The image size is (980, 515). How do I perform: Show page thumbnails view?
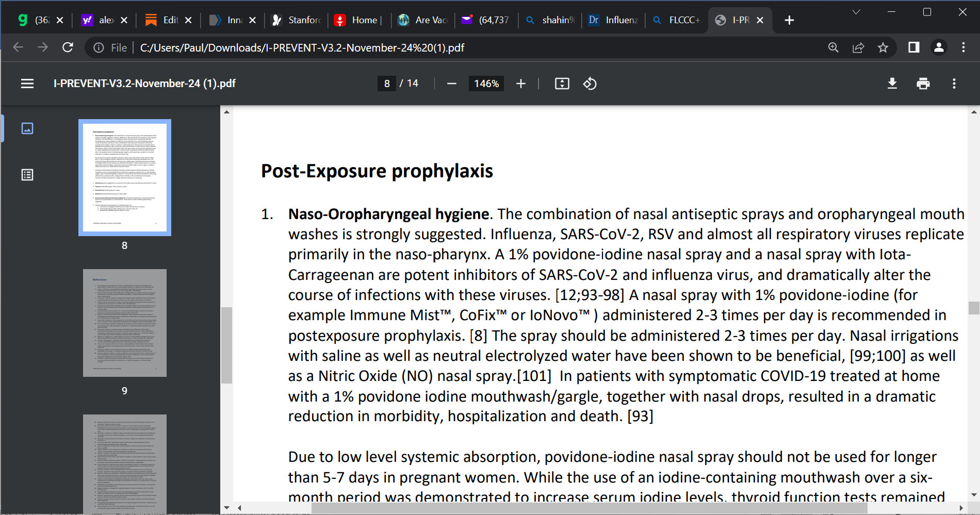(27, 128)
